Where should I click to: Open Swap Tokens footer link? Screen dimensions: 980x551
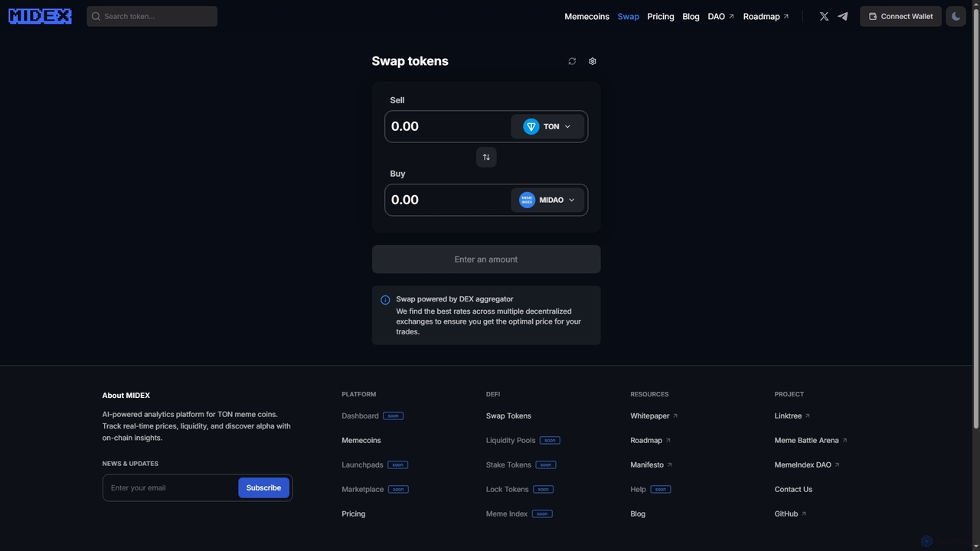(508, 416)
